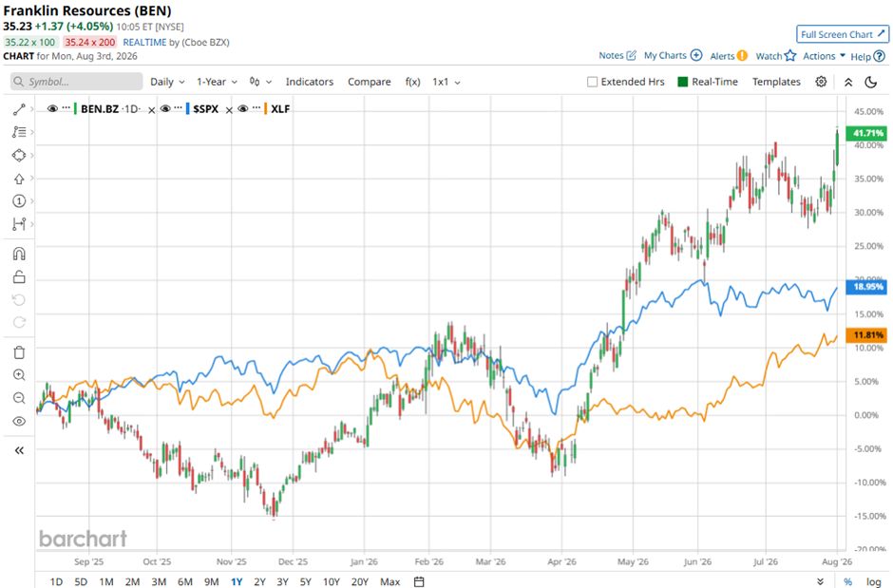Select the 10Y range tab
The image size is (893, 588).
(332, 581)
